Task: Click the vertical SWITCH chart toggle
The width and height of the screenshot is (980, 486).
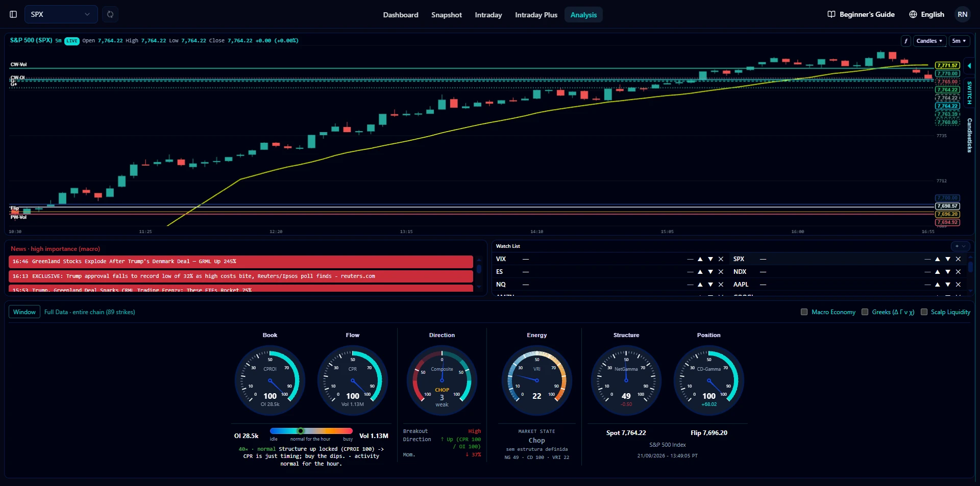Action: [969, 93]
